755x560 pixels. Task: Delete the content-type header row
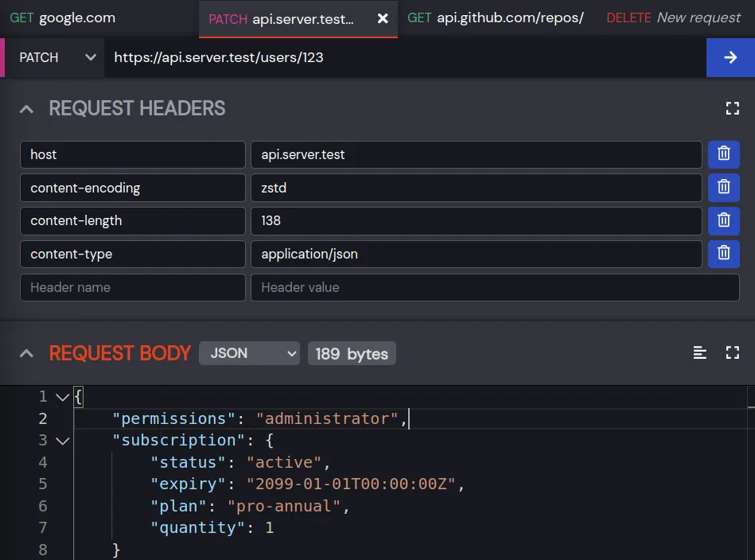[723, 254]
